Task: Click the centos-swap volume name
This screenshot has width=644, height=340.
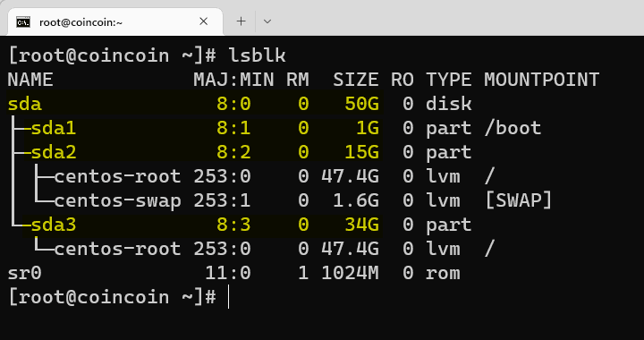Action: pos(117,200)
